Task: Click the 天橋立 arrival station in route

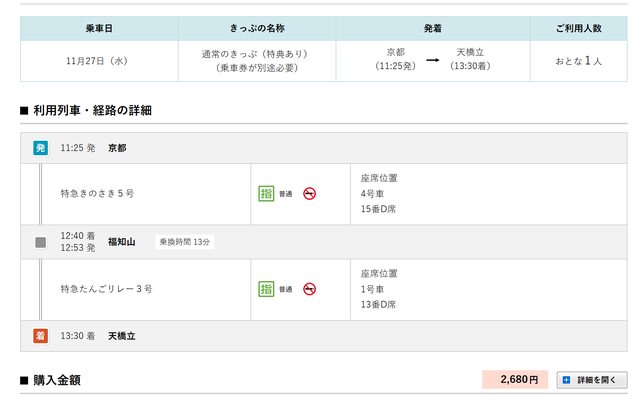Action: [x=122, y=336]
